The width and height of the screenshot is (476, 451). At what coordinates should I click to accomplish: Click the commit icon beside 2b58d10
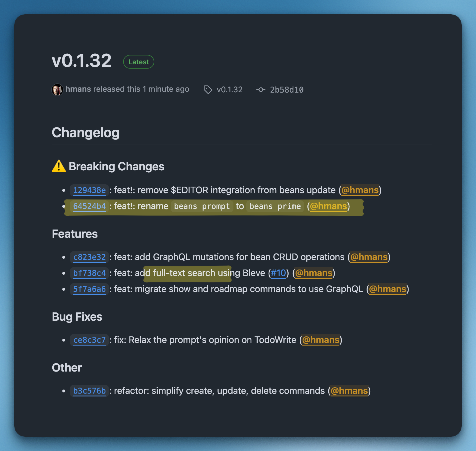[261, 90]
